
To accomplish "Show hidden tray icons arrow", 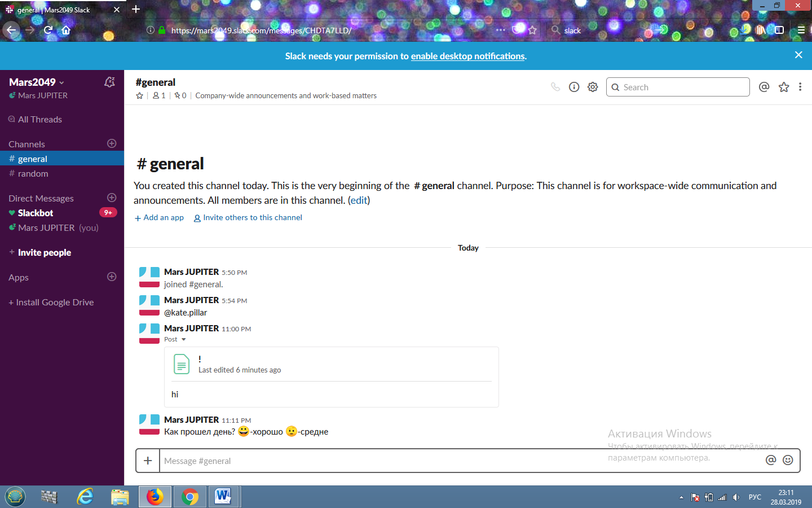I will (x=681, y=497).
